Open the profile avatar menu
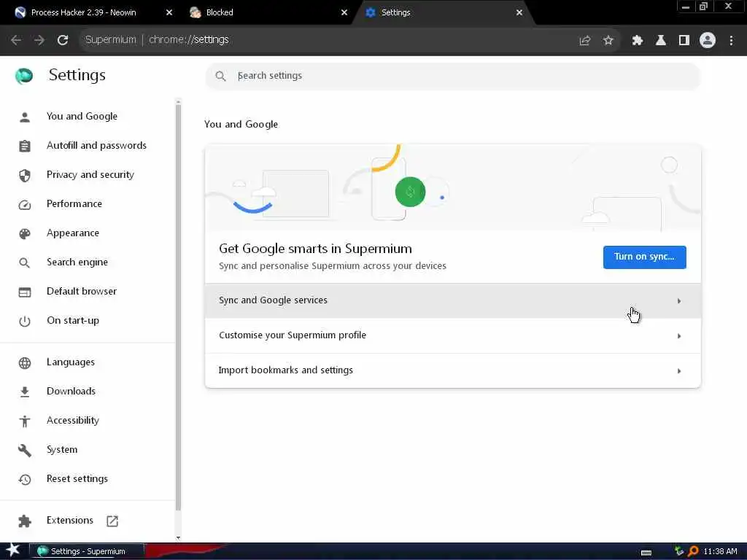 [708, 40]
